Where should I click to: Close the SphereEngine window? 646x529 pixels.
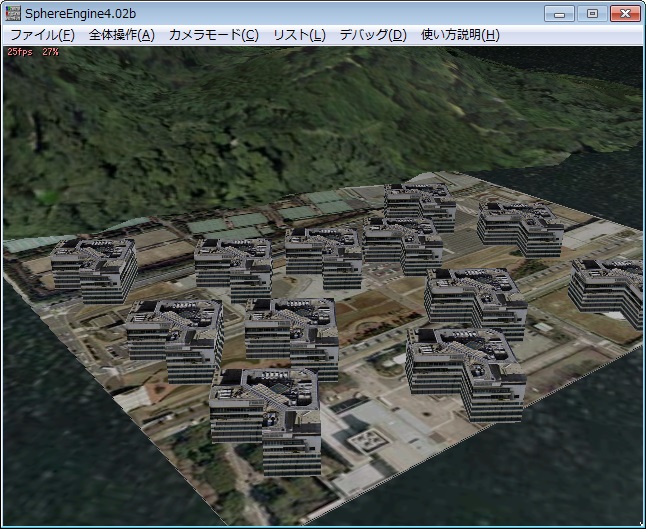pyautogui.click(x=625, y=14)
